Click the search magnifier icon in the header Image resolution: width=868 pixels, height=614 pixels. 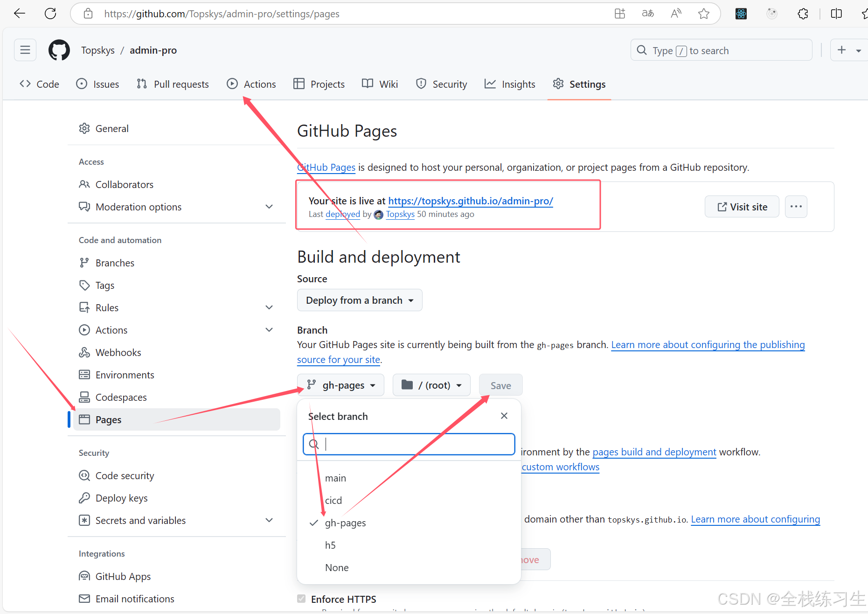(642, 50)
